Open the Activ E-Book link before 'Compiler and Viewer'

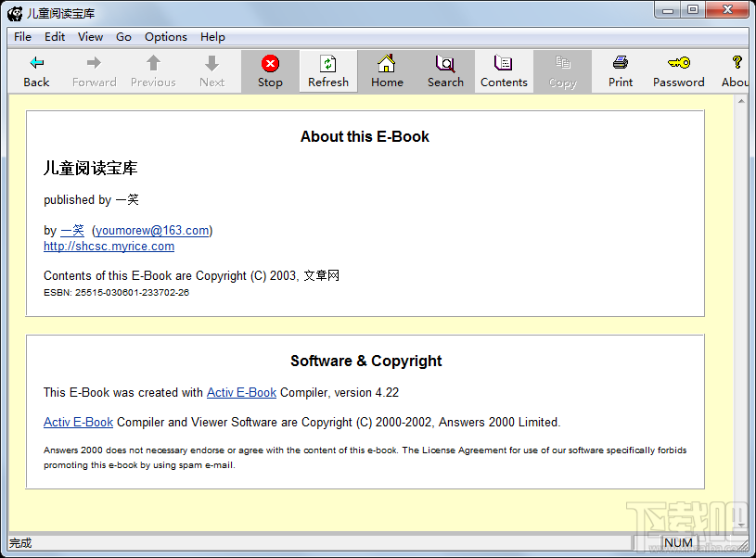click(78, 422)
